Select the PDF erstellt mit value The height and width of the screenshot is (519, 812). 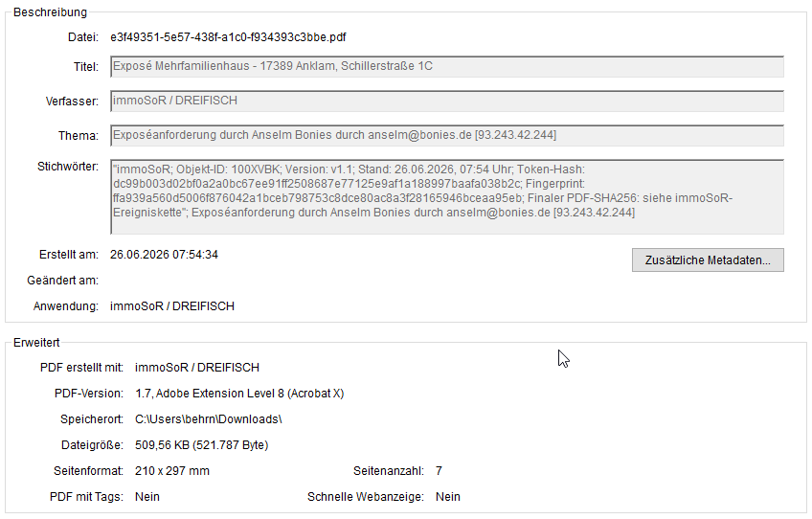(x=197, y=368)
